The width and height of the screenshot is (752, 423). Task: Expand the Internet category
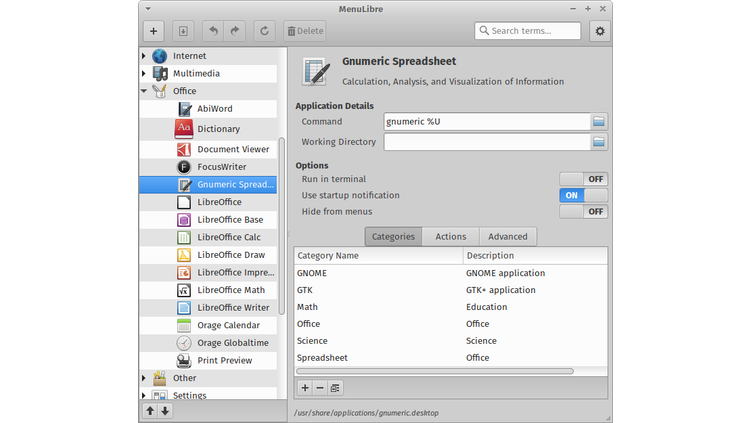[x=144, y=56]
